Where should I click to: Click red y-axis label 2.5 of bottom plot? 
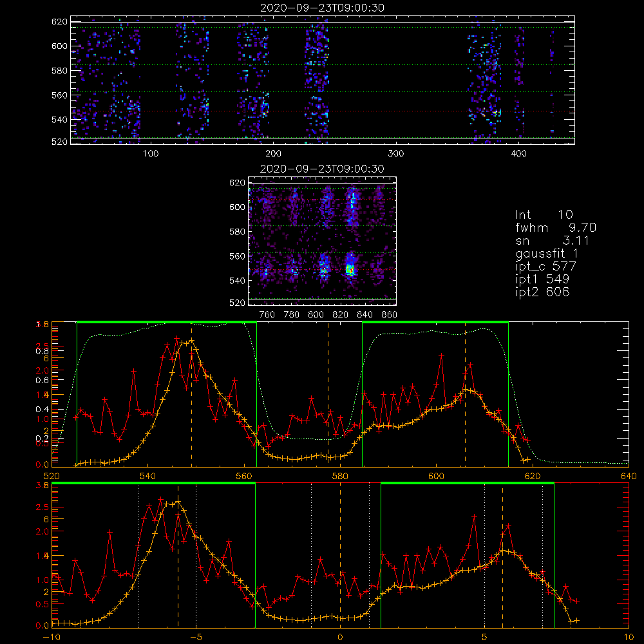pos(43,507)
